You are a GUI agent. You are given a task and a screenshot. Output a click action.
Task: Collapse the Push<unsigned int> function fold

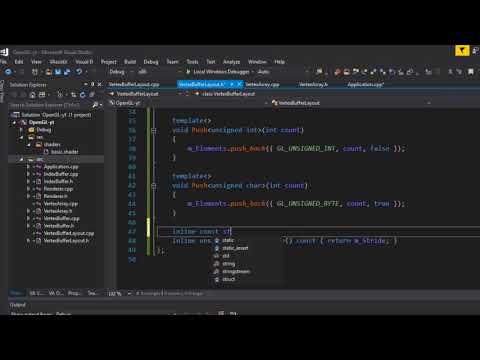pyautogui.click(x=154, y=130)
